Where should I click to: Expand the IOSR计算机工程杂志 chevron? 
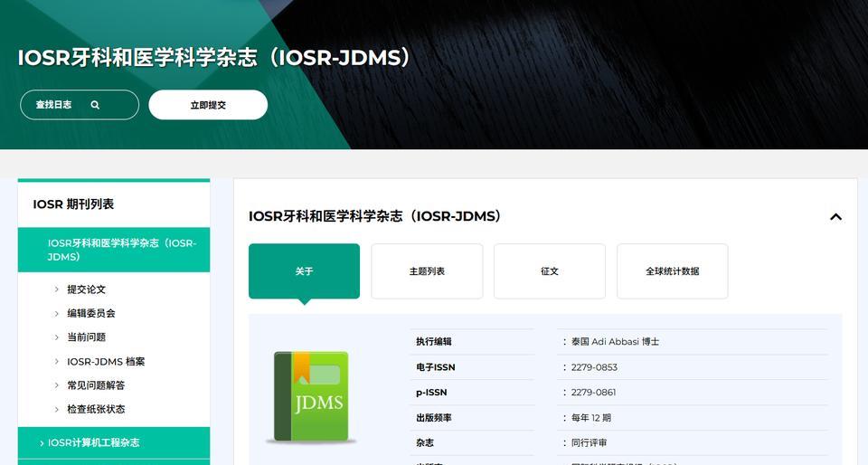[x=42, y=443]
